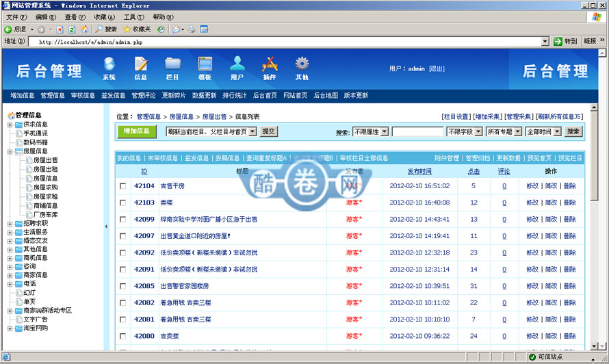Click the browser Stop icon
This screenshot has width=609, height=364.
(60, 29)
